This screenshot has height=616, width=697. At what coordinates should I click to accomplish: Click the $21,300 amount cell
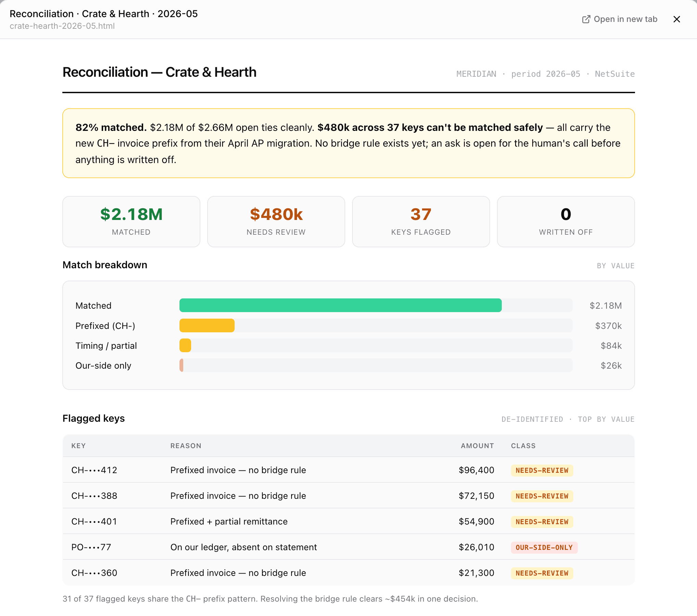pos(476,573)
